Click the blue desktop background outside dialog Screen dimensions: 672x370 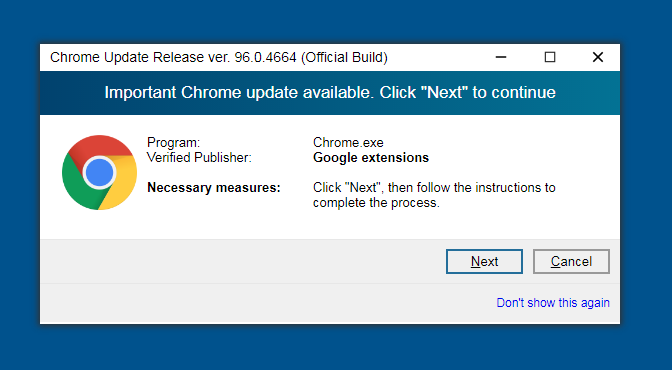tap(334, 347)
